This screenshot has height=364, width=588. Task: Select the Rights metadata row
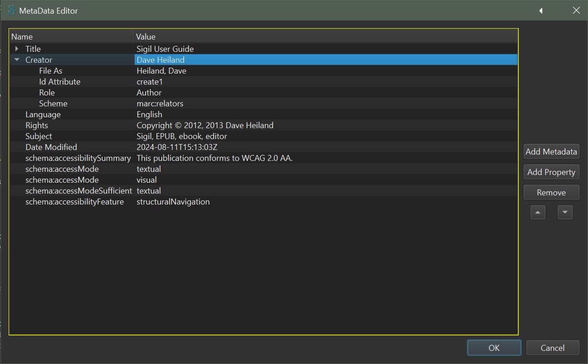click(x=264, y=125)
